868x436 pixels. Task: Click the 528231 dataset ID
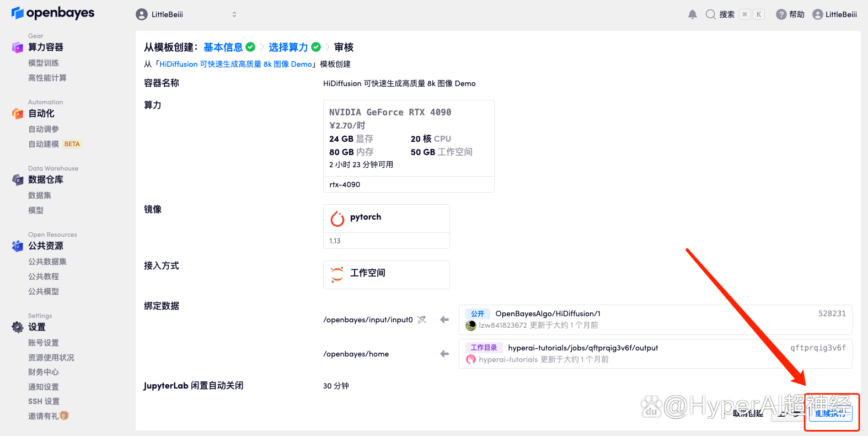832,313
